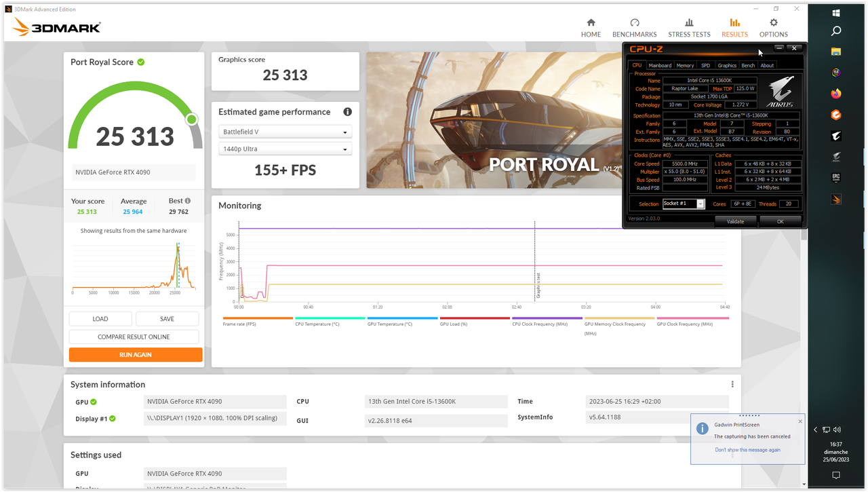This screenshot has width=868, height=492.
Task: Click the Graphics test marker in monitoring chart
Action: point(538,286)
